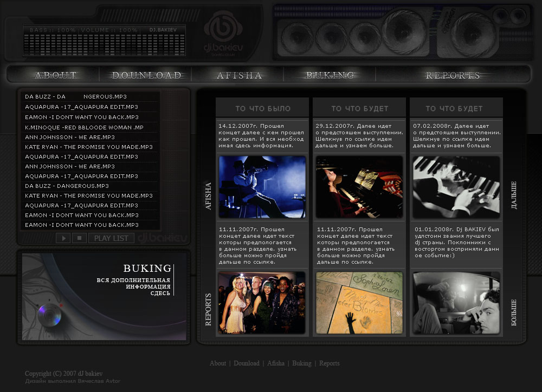Click the 07.02.2008 upcoming event text
This screenshot has height=392, width=542.
click(x=456, y=136)
